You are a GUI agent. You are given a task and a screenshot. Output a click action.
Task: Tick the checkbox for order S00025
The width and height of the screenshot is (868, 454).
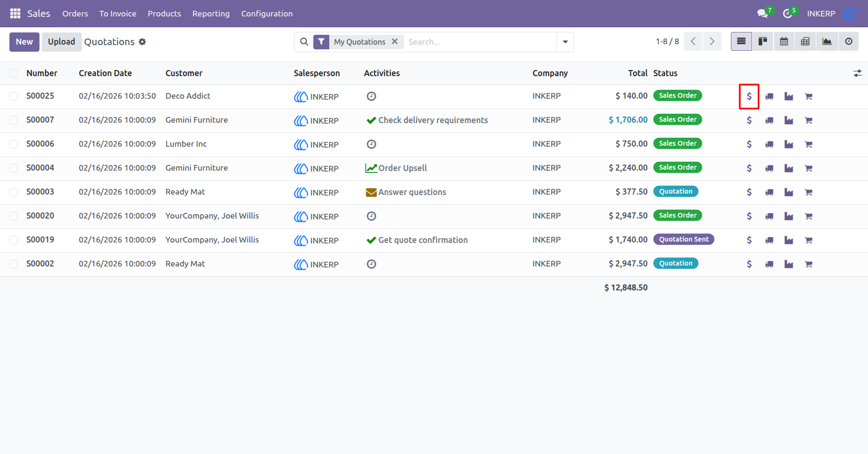click(x=14, y=96)
